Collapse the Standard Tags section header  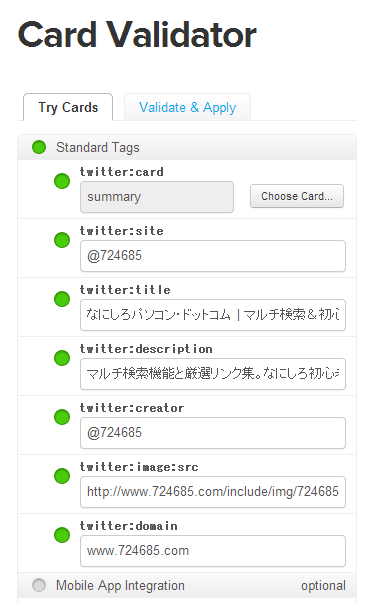[x=187, y=147]
